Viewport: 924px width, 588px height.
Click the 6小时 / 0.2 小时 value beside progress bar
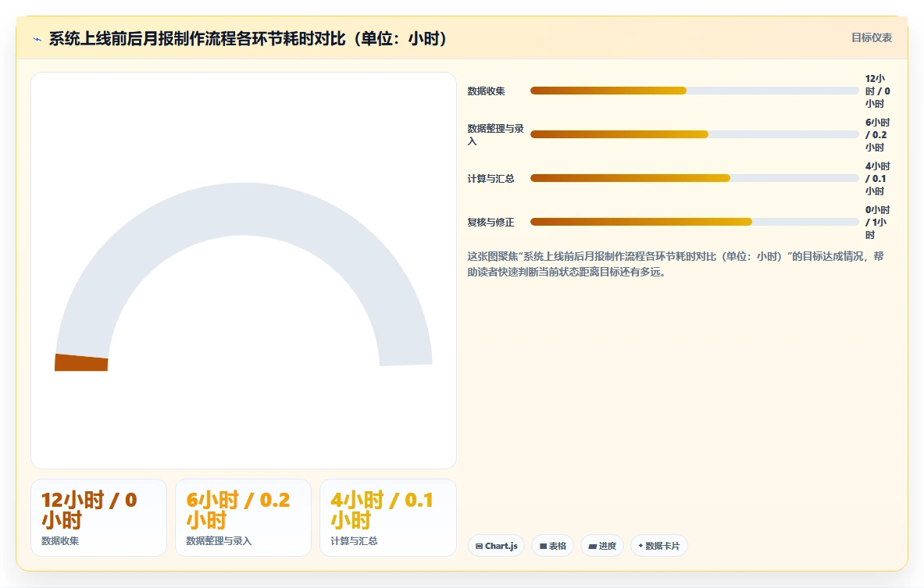[x=877, y=134]
